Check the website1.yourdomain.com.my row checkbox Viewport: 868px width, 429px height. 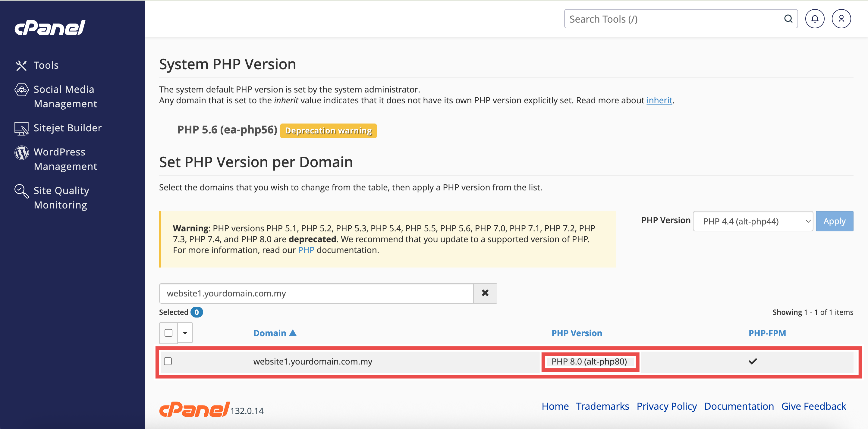point(168,361)
